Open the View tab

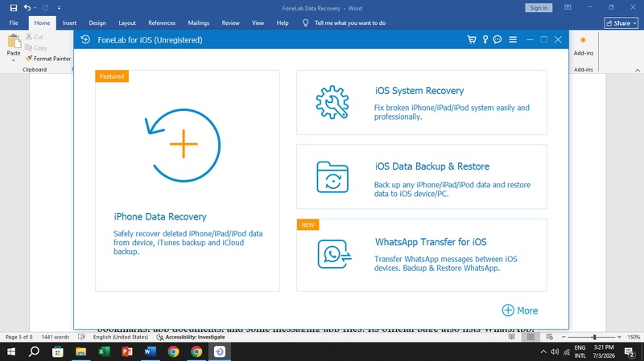tap(258, 23)
